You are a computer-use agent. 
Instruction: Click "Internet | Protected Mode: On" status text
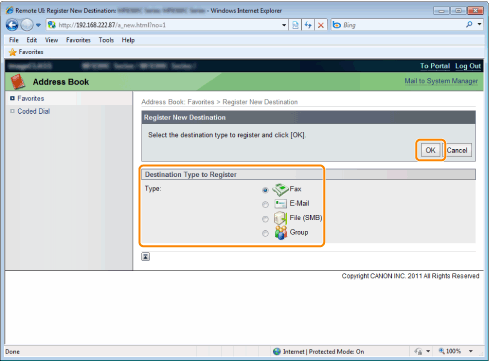tap(323, 352)
